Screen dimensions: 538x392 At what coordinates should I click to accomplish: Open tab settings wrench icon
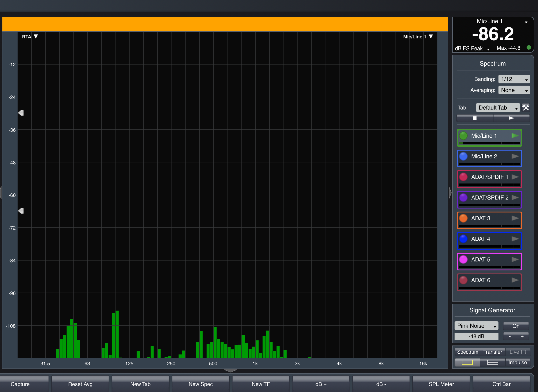(x=526, y=108)
